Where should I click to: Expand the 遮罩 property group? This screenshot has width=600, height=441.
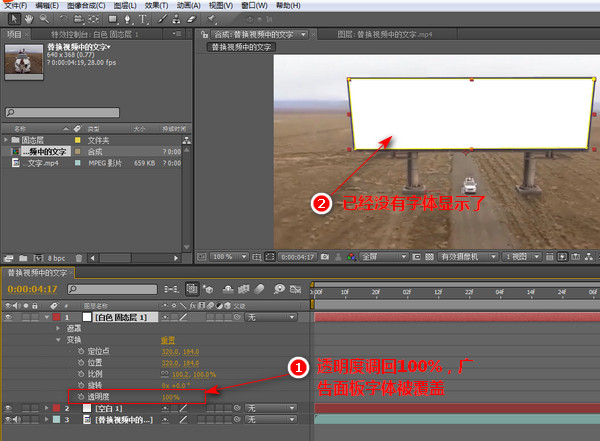[x=58, y=328]
